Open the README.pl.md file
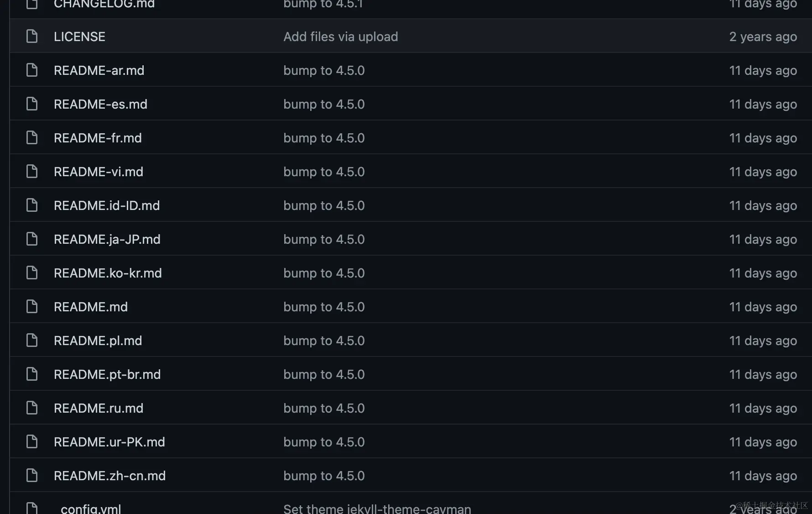Viewport: 812px width, 514px height. (98, 341)
